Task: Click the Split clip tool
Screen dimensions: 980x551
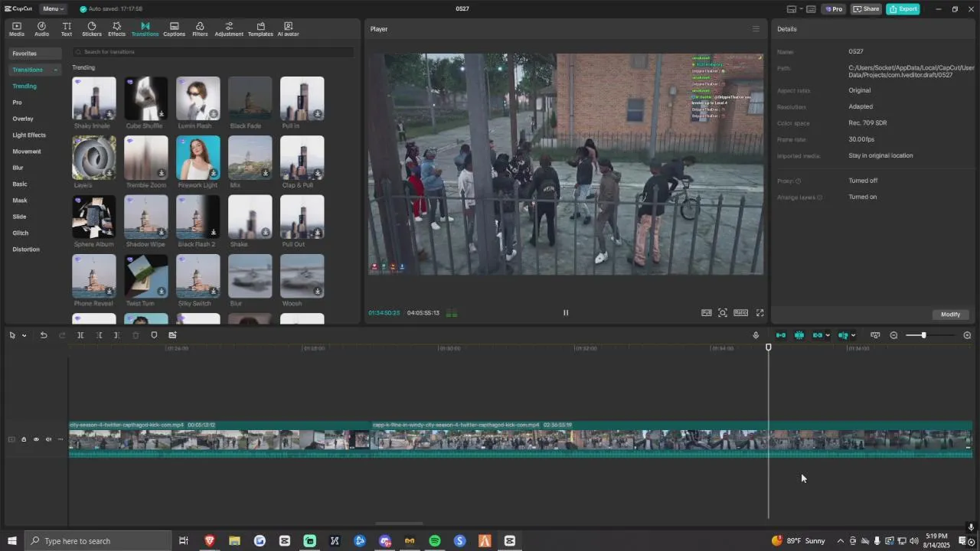Action: click(80, 335)
